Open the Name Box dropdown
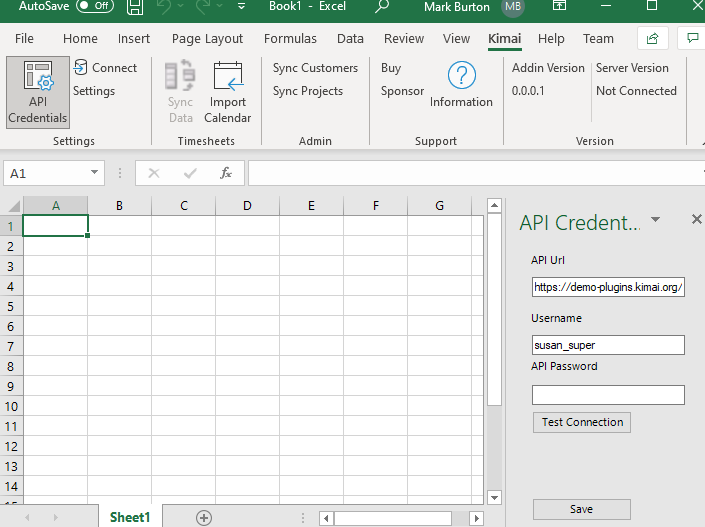 tap(94, 172)
